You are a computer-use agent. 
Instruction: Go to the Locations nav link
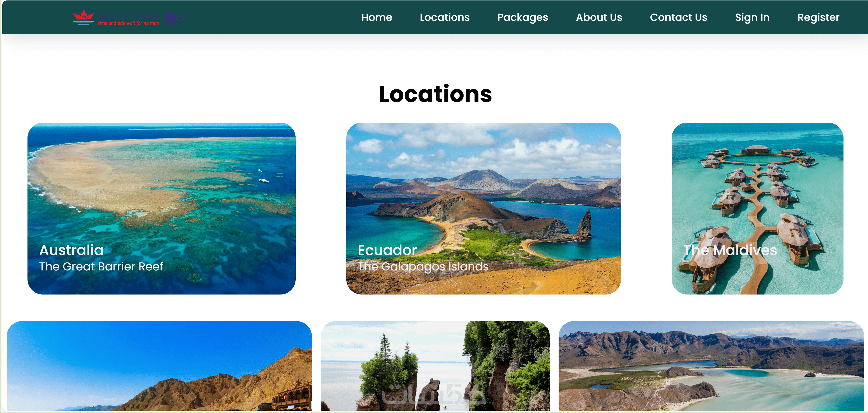445,17
